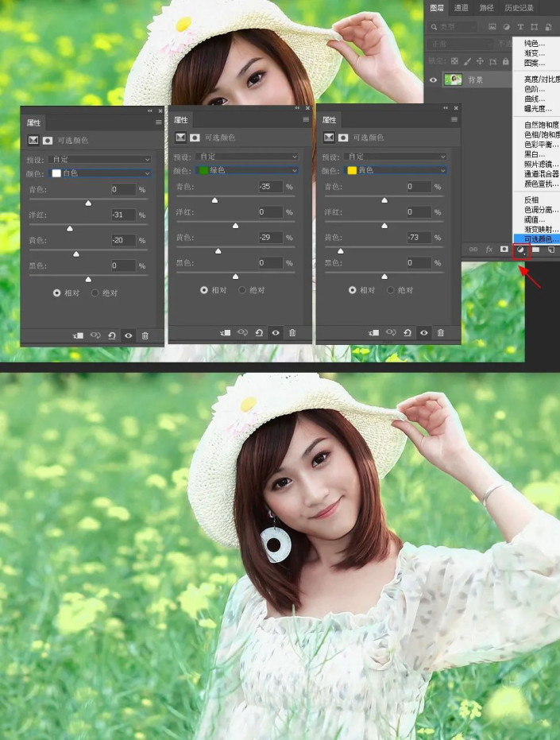Lock transparent pixels checkerboard icon
The height and width of the screenshot is (740, 560).
click(x=454, y=61)
